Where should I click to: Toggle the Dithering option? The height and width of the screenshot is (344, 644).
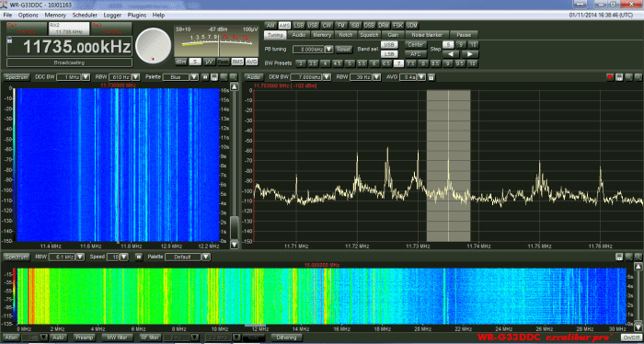pyautogui.click(x=286, y=338)
